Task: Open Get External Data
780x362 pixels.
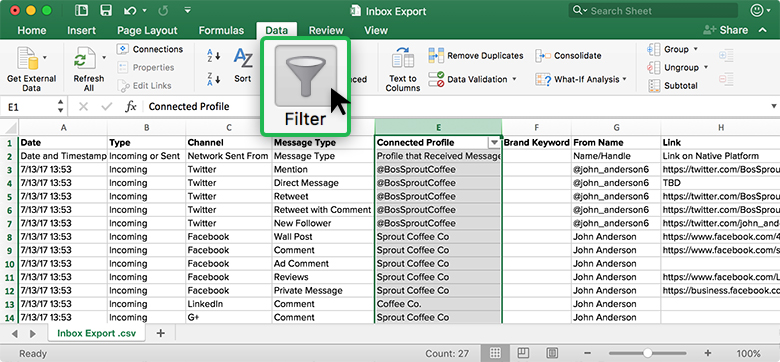Action: (31, 69)
